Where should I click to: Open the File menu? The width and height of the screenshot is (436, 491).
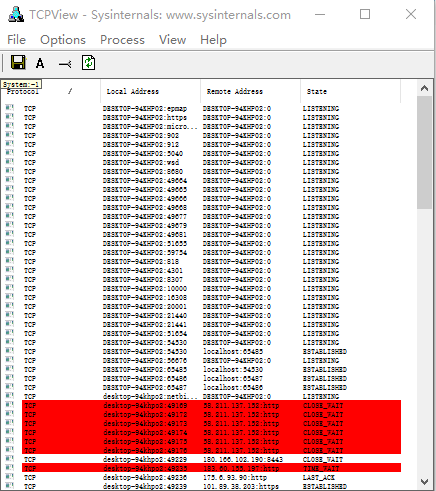click(x=16, y=40)
